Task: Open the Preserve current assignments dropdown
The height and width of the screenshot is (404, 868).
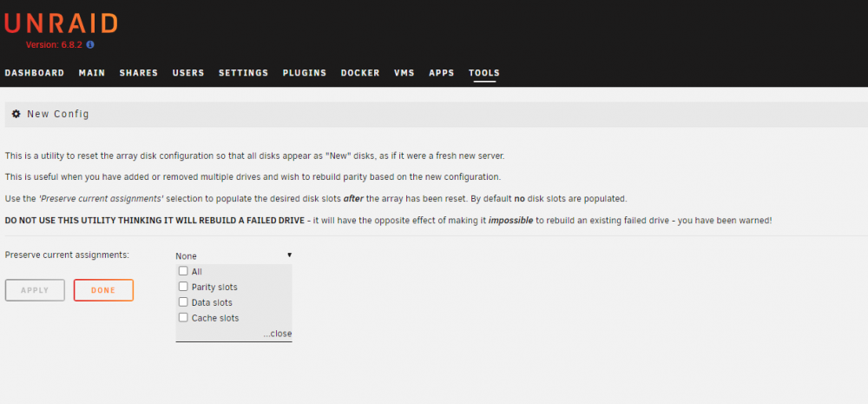Action: point(233,256)
